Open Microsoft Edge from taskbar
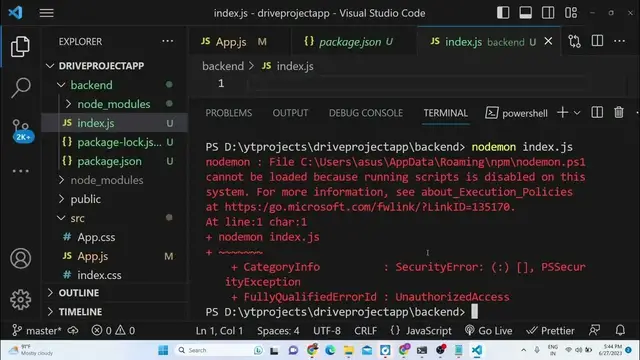Viewport: 640px width, 360px height. (330, 350)
